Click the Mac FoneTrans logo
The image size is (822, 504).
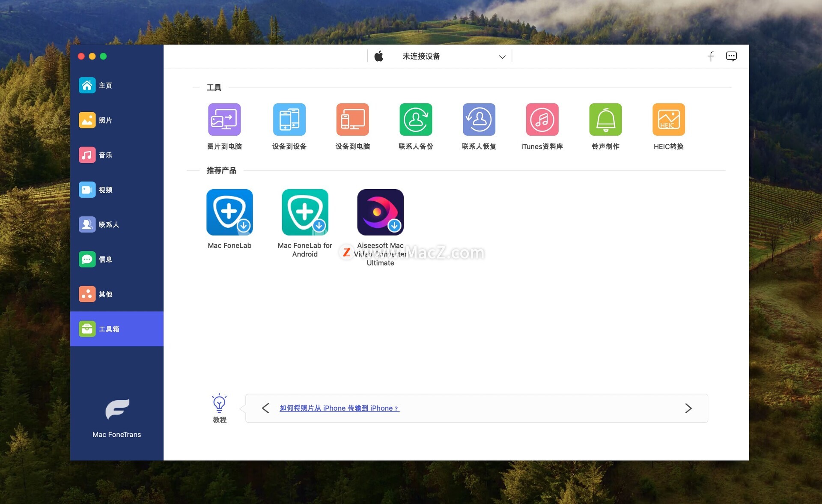(117, 410)
